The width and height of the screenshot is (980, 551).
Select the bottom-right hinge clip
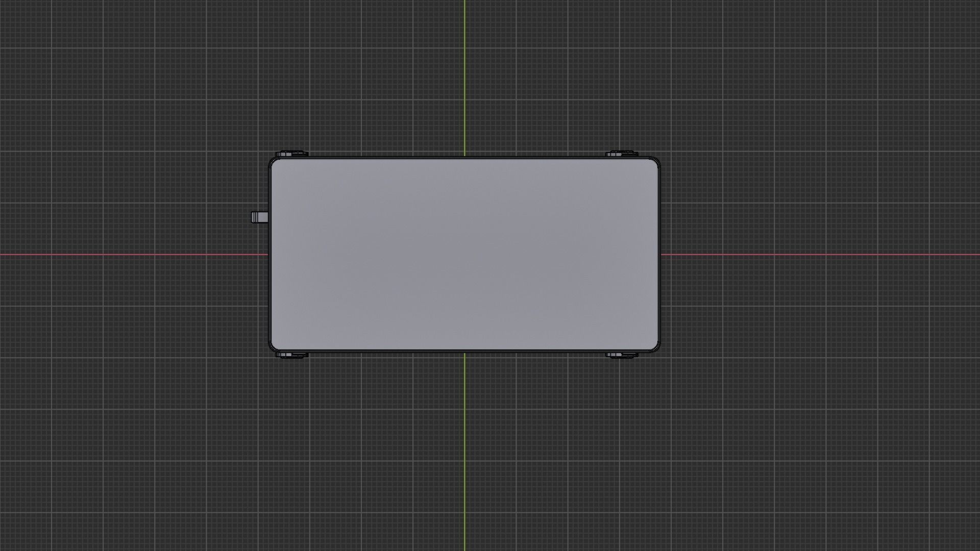click(622, 355)
